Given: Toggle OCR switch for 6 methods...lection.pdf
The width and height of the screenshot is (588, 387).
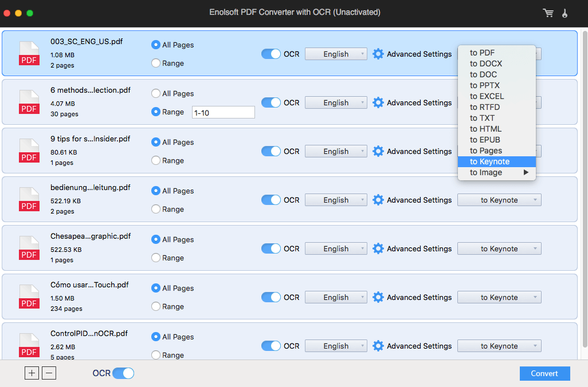Looking at the screenshot, I should (271, 102).
